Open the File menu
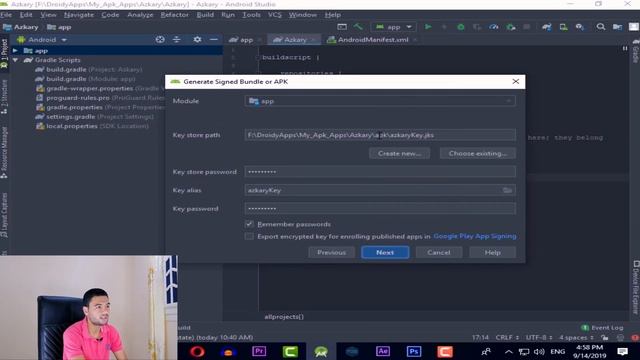 point(6,15)
